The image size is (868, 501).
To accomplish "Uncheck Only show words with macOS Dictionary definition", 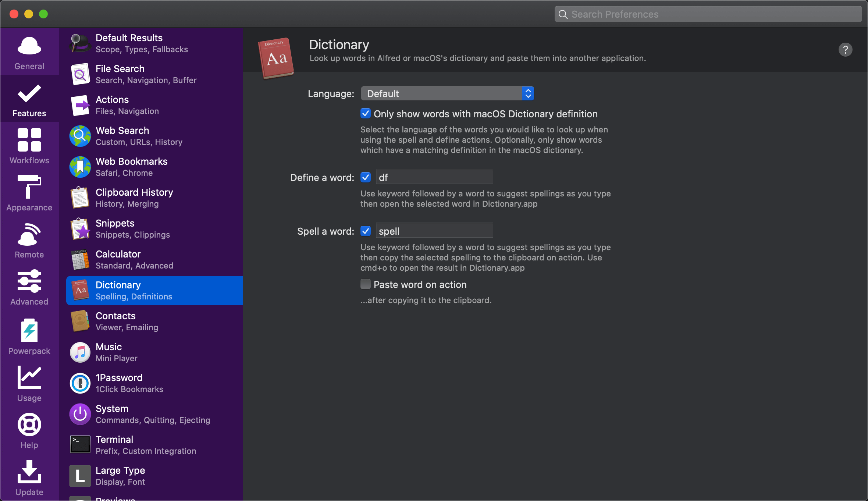I will click(x=365, y=113).
